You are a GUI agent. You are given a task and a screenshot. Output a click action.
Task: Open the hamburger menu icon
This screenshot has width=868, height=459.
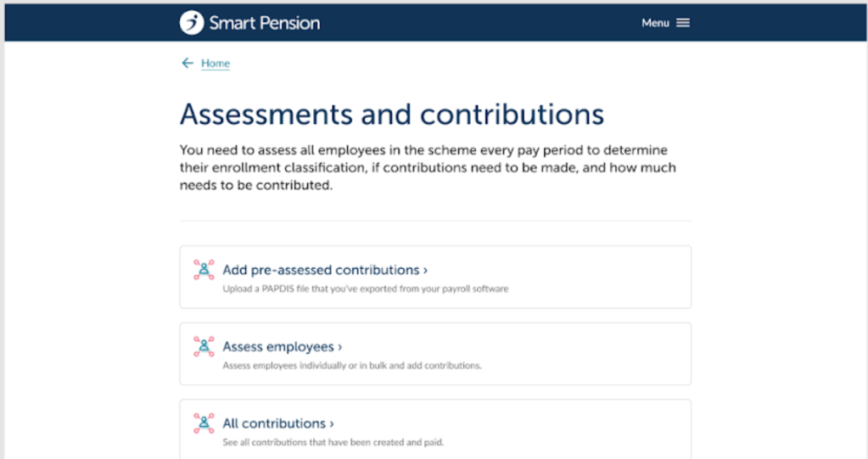click(x=683, y=23)
